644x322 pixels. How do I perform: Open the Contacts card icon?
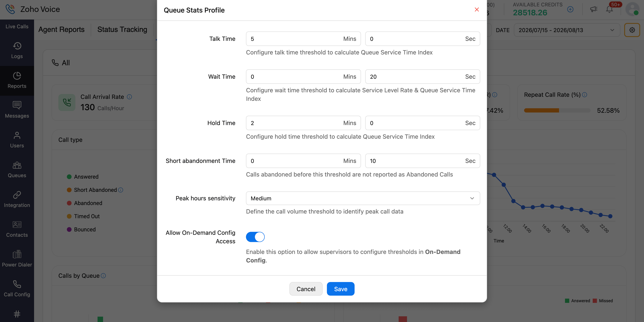coord(17,225)
